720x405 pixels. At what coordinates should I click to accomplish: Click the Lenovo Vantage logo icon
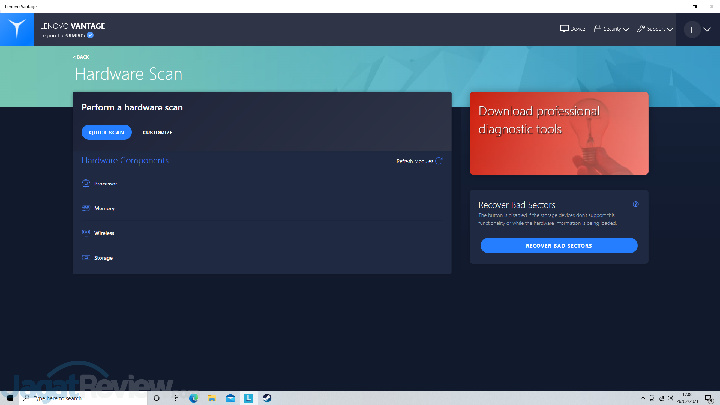click(19, 29)
